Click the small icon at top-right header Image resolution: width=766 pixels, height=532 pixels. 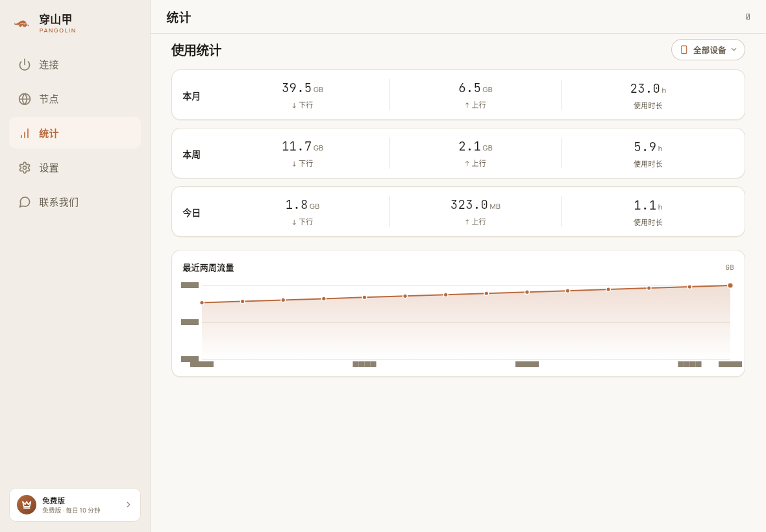click(x=748, y=17)
